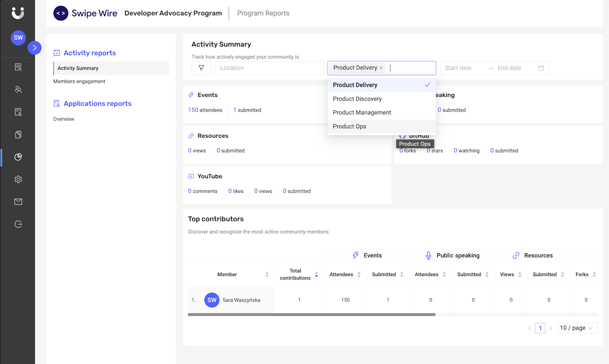Expand sidebar with blue arrow button
This screenshot has height=364, width=609.
(x=34, y=48)
